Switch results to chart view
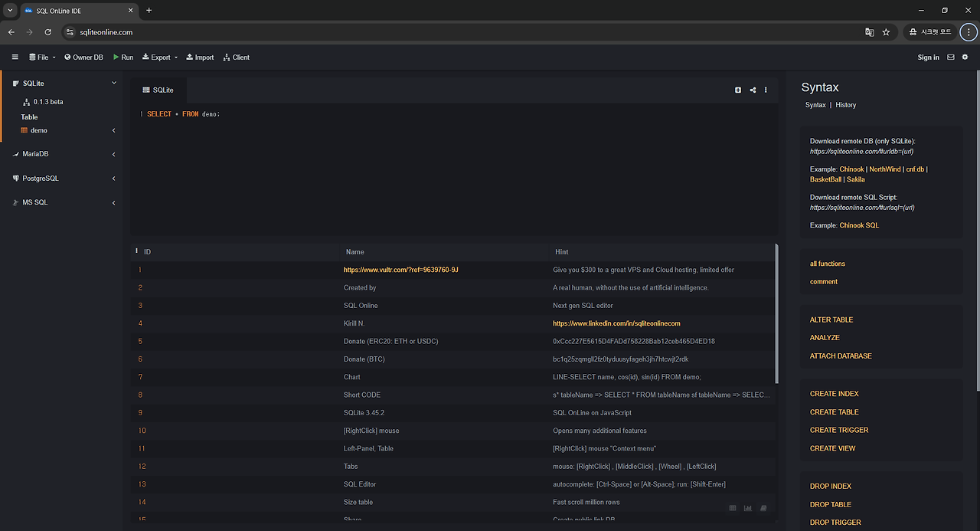 pyautogui.click(x=747, y=507)
